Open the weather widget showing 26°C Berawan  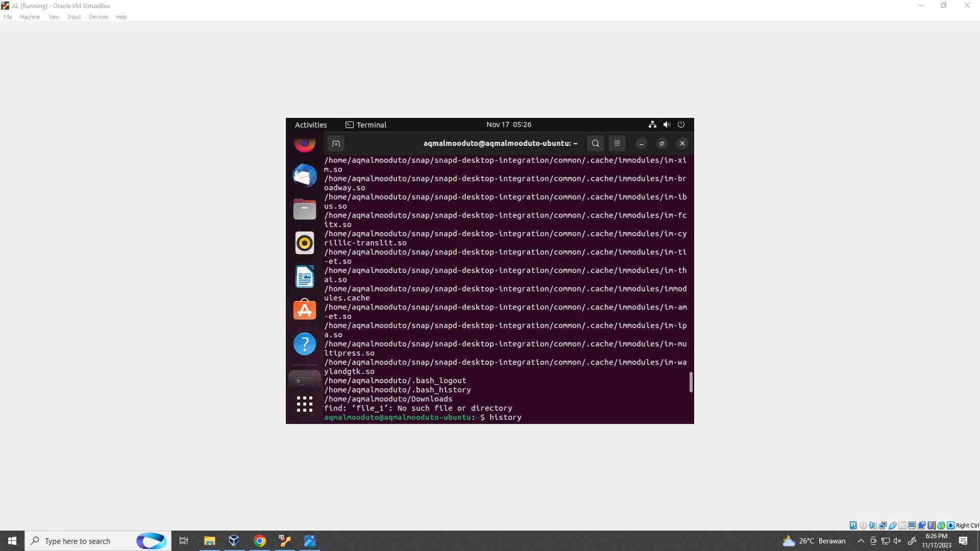click(x=814, y=541)
